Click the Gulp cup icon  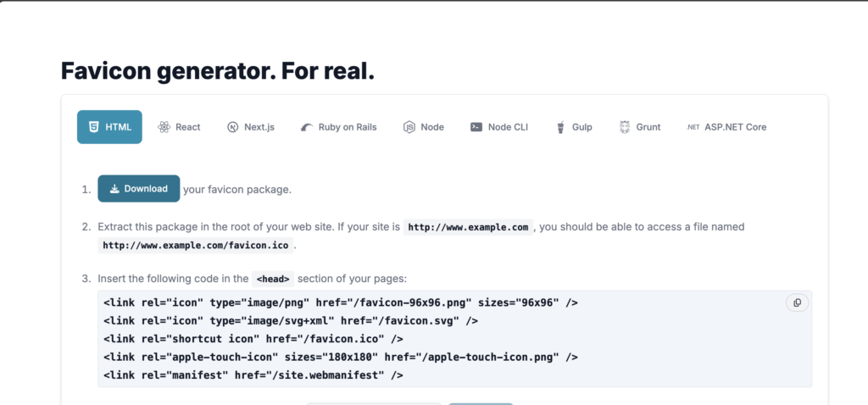(560, 127)
